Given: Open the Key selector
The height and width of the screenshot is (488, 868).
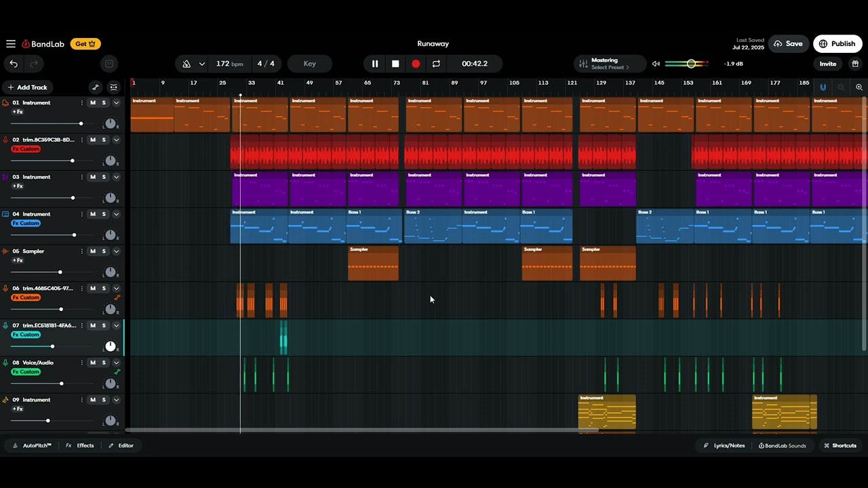Looking at the screenshot, I should (310, 64).
